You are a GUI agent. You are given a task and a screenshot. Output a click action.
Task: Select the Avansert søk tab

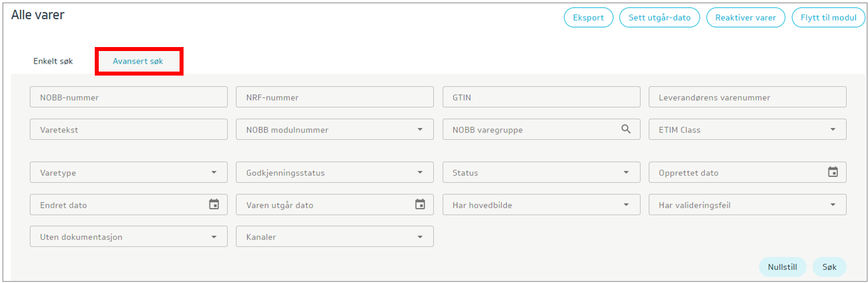(x=138, y=61)
